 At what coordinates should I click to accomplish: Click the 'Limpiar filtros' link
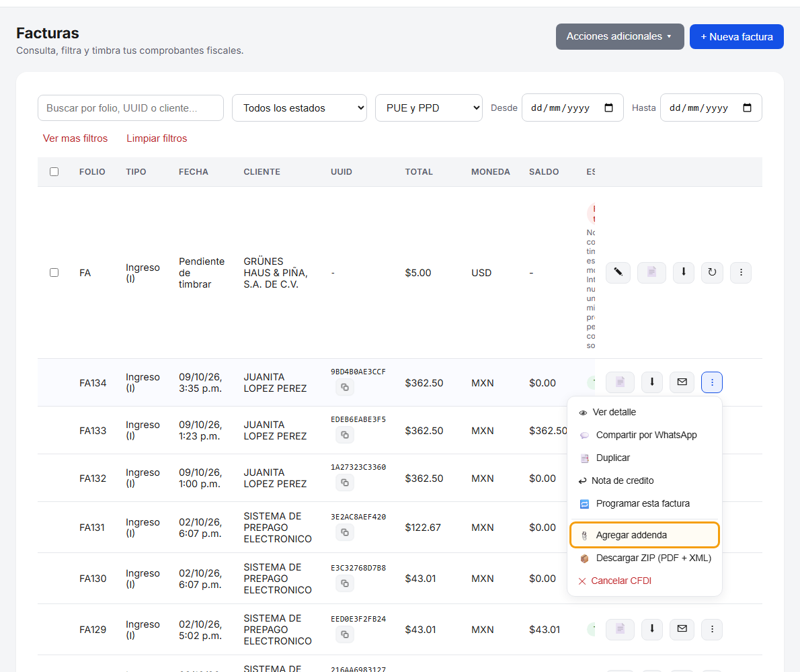point(157,138)
